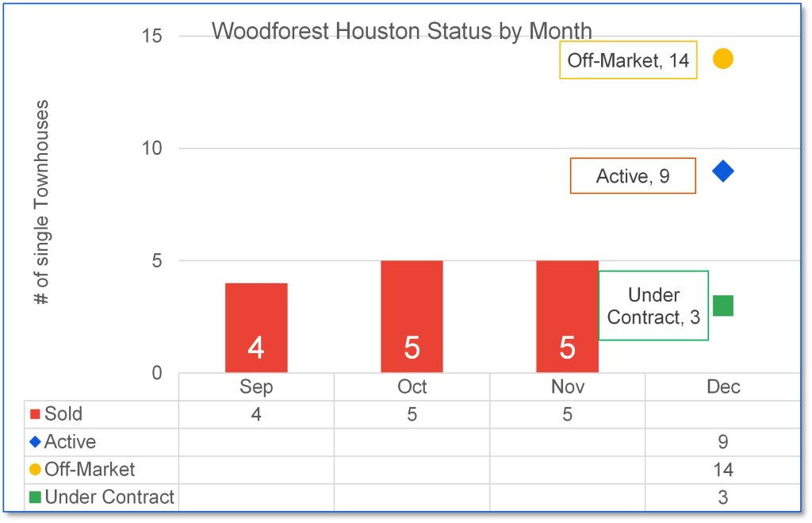Select the yellow Off-Market marker in the plot
Screen dimensions: 812x523
(x=722, y=59)
